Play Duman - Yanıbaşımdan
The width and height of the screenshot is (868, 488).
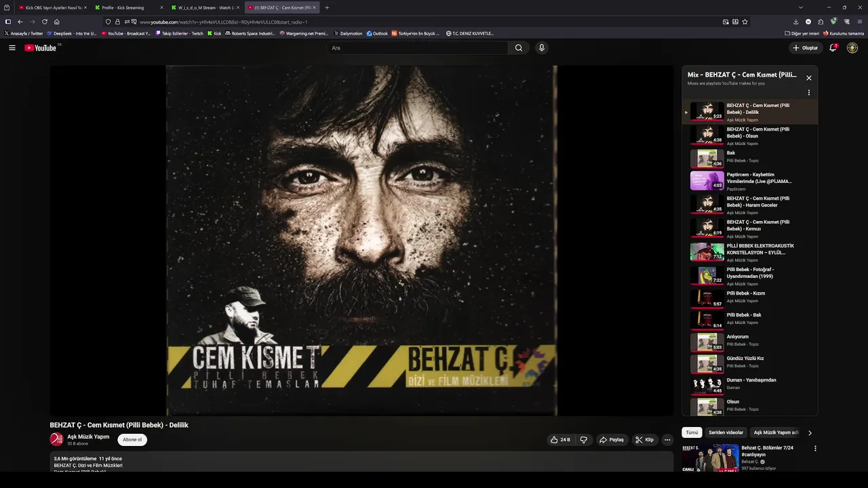[x=750, y=385]
